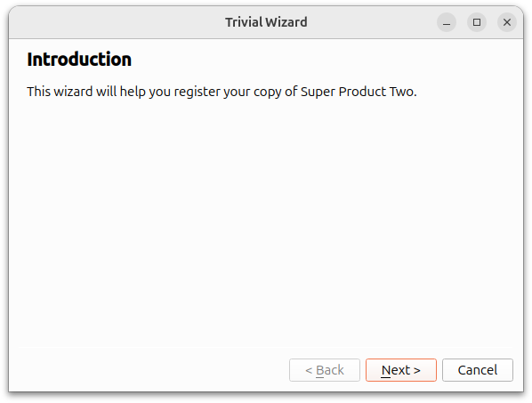
Task: Cancel the registration wizard
Action: (478, 370)
